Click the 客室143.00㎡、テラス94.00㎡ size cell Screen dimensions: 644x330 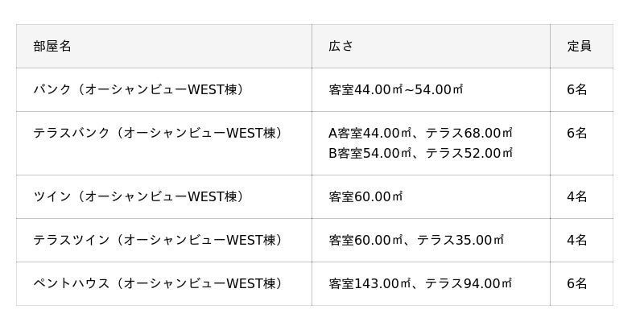pos(420,284)
